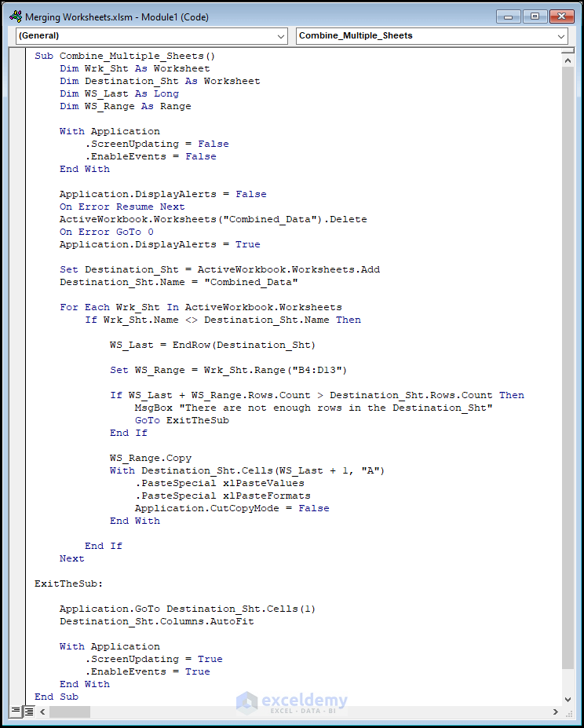Maximize the Module1 code window
584x728 pixels.
point(535,16)
